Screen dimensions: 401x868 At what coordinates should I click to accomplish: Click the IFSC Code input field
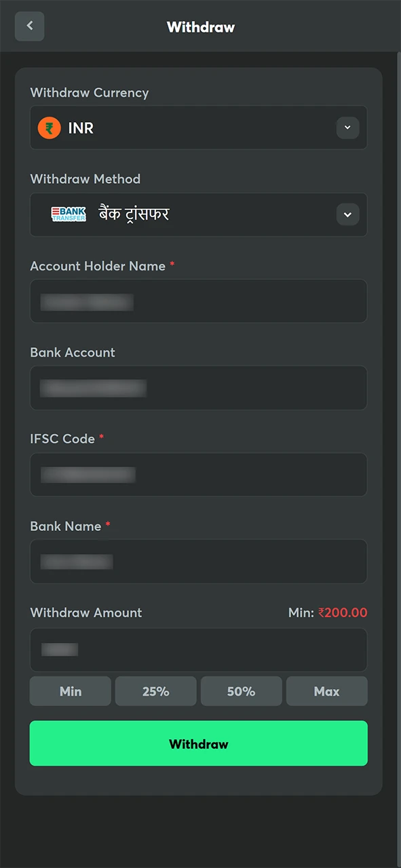(199, 475)
